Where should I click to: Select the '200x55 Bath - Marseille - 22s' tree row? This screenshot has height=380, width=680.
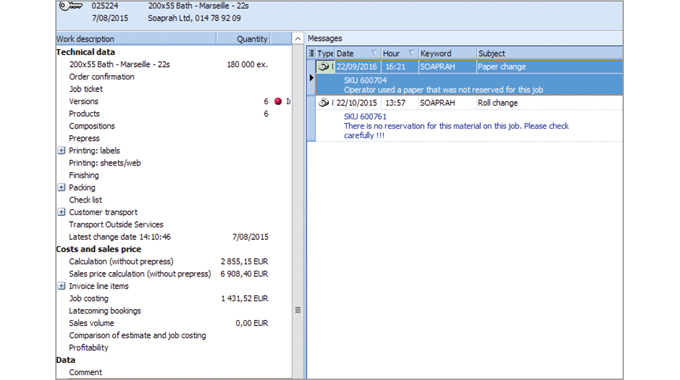[119, 64]
